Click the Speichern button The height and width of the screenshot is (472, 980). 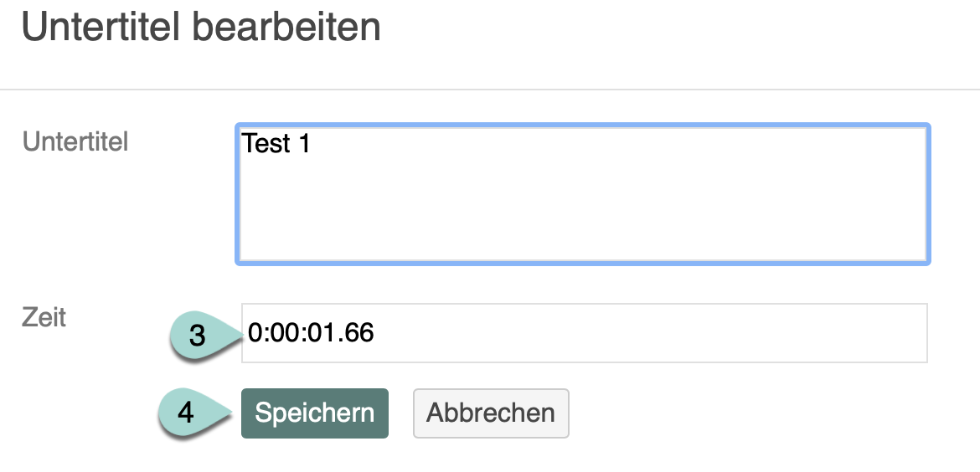pos(314,413)
